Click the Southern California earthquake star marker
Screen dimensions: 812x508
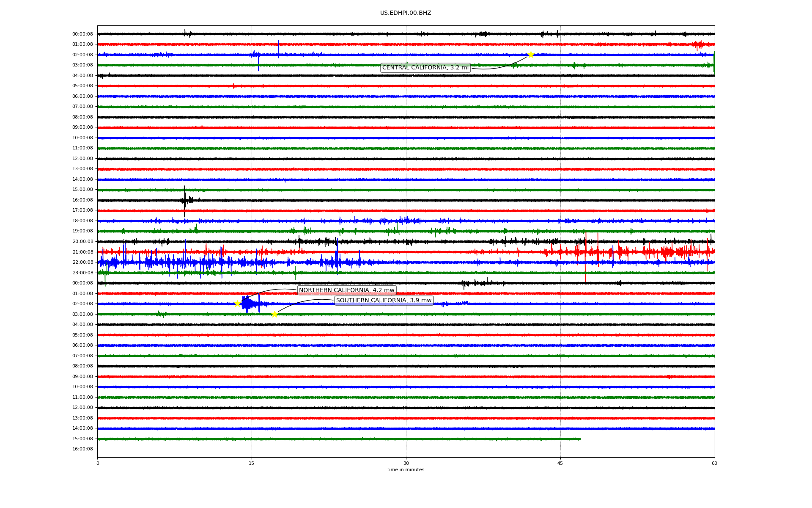click(274, 314)
